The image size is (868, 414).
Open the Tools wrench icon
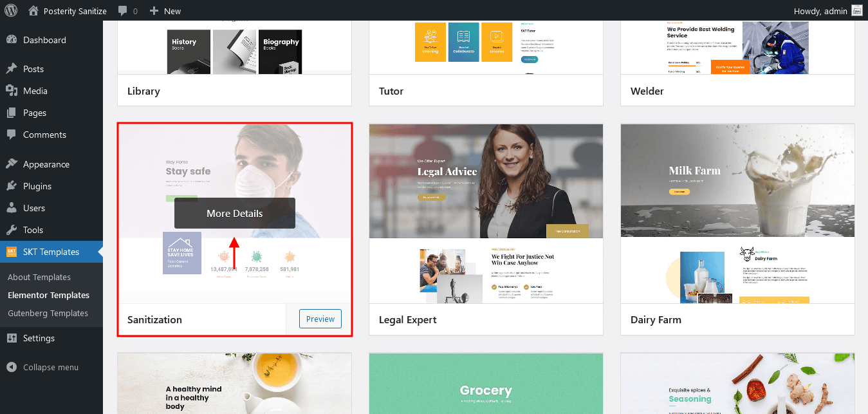(12, 230)
